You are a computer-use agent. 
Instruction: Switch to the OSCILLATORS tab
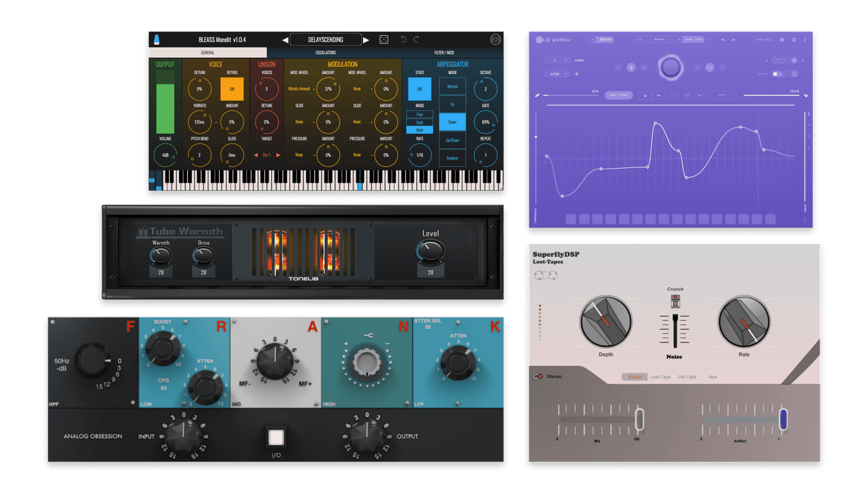[325, 53]
